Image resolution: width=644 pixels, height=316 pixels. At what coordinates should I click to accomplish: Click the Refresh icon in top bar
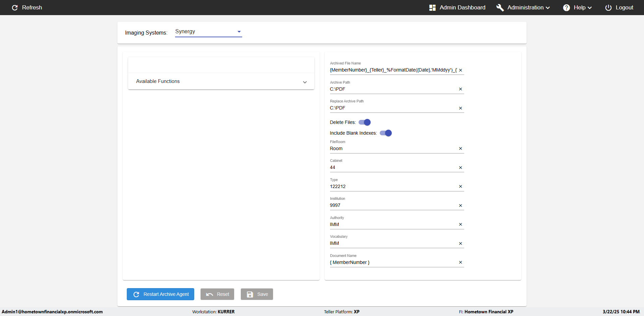(x=15, y=8)
